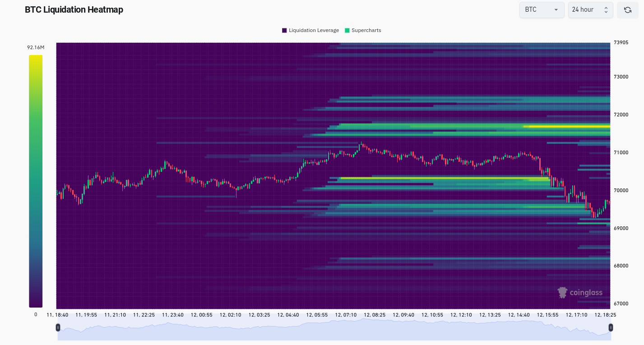Click the 71000 price axis label

click(x=621, y=152)
